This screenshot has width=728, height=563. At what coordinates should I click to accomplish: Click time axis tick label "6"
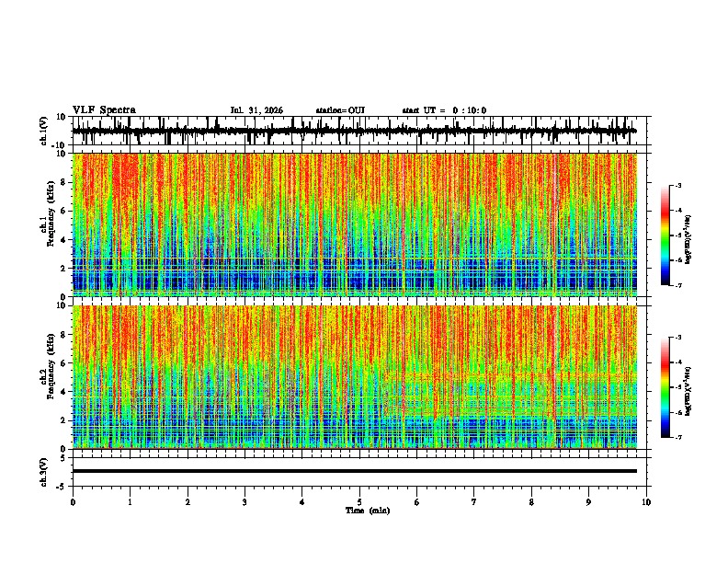416,502
